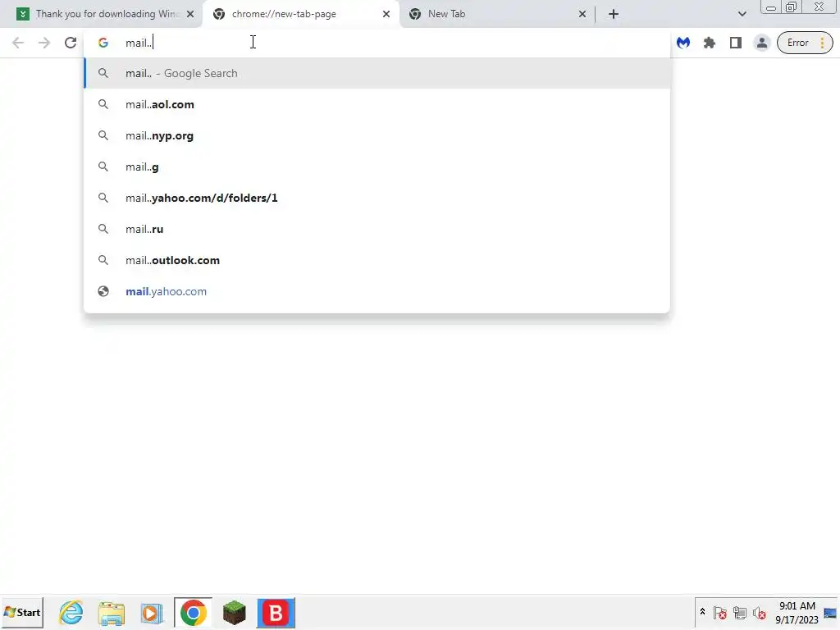Choose the mail..aol.com suggestion
Screen dimensions: 840x630
click(377, 104)
